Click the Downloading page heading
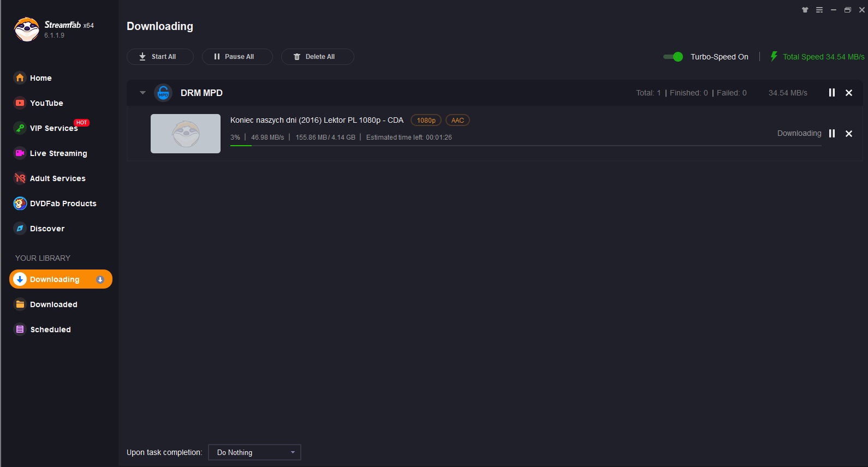 (160, 26)
